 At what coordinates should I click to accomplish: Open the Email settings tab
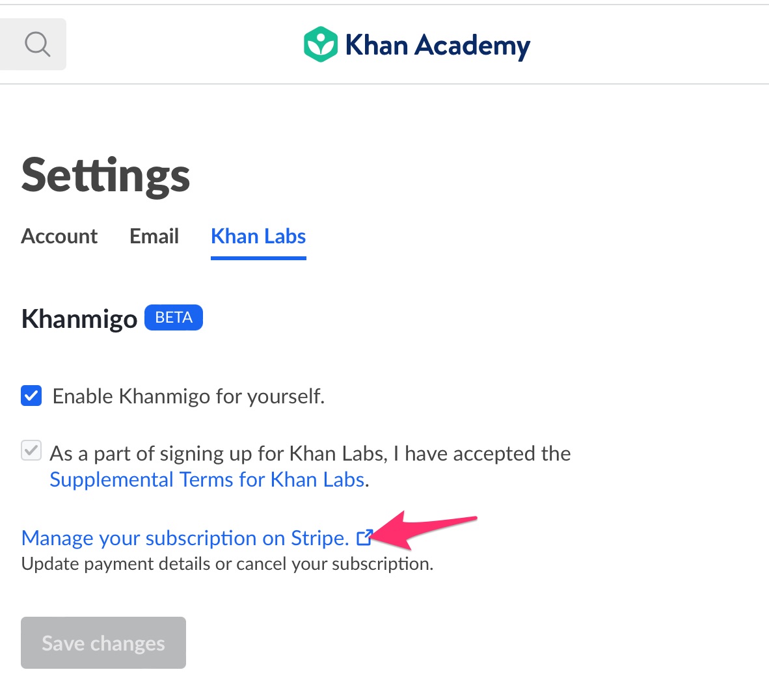[x=154, y=236]
